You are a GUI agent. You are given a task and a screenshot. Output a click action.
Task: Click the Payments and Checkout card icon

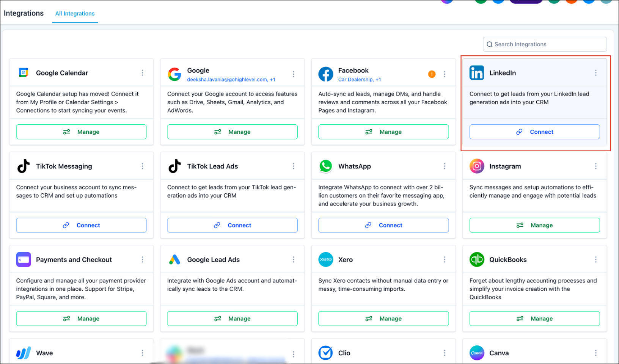point(24,260)
